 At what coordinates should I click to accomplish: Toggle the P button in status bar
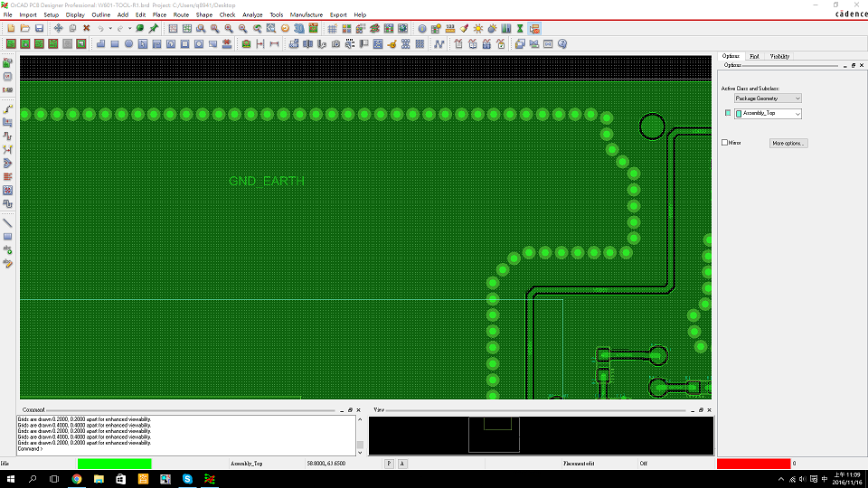point(389,463)
